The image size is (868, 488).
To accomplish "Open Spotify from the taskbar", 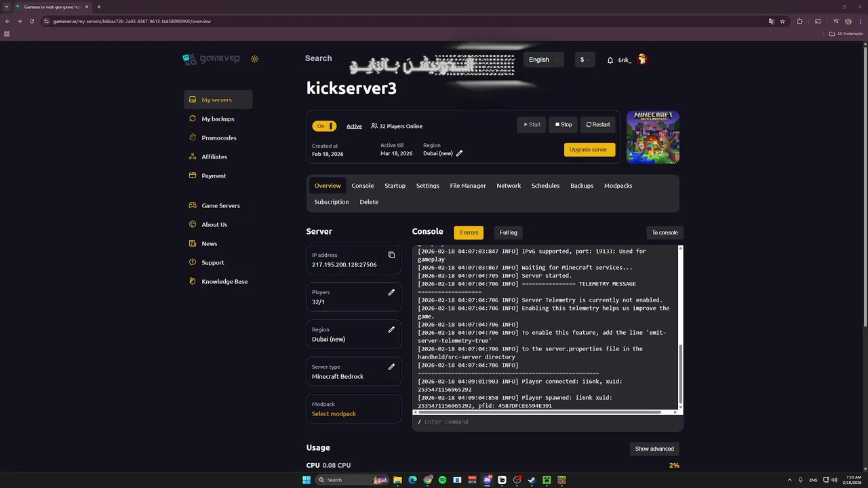I will [x=442, y=480].
